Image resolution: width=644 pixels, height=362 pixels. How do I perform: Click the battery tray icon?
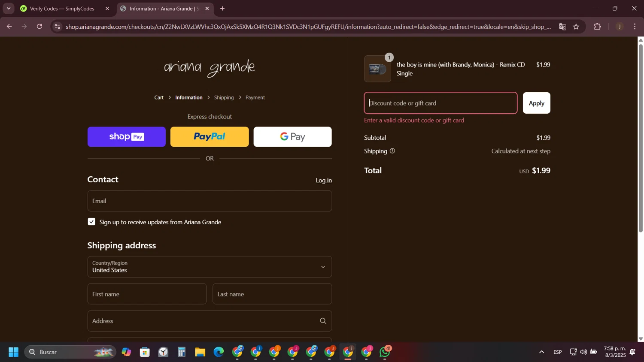pos(594,352)
